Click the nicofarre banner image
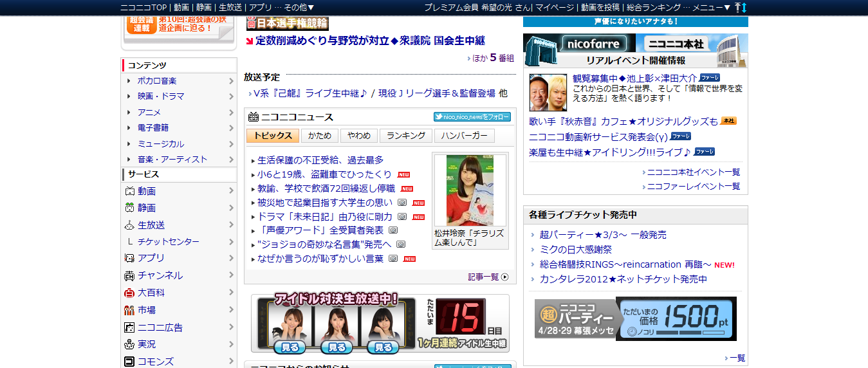Image resolution: width=868 pixels, height=368 pixels. [579, 43]
